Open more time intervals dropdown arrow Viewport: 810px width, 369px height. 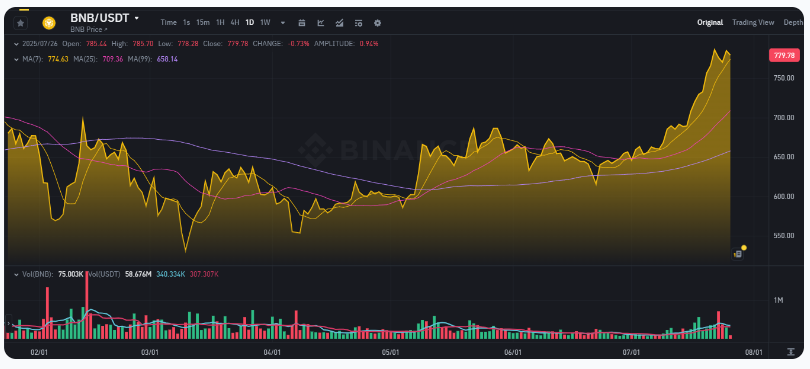click(283, 23)
